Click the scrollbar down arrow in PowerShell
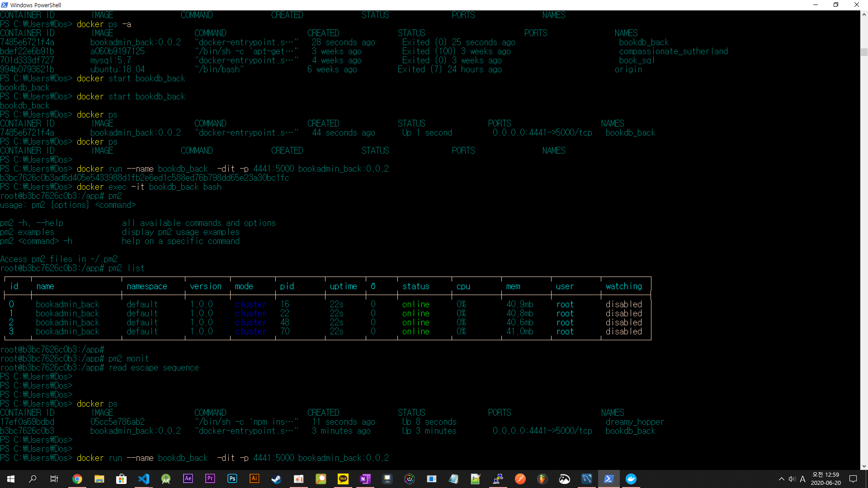The width and height of the screenshot is (868, 488). click(864, 466)
